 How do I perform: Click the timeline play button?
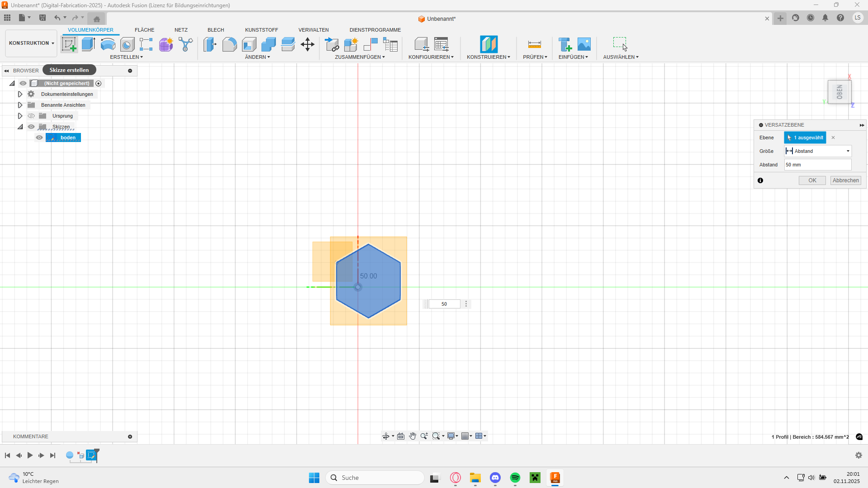[30, 455]
